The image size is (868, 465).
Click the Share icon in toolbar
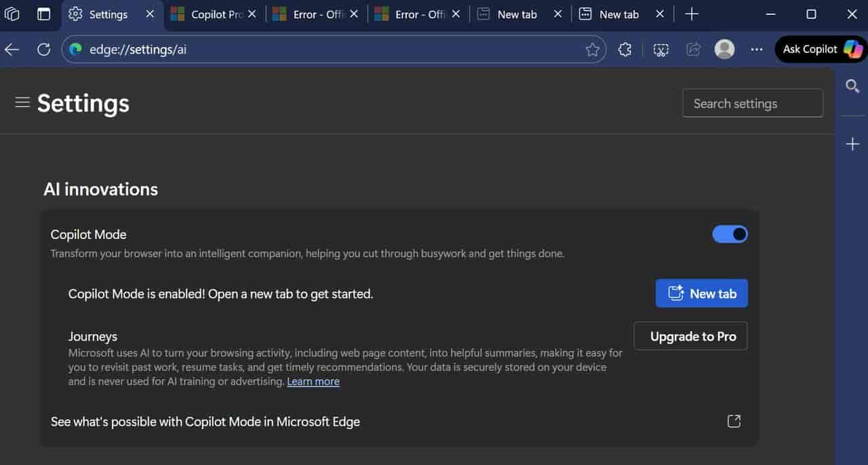(x=694, y=49)
